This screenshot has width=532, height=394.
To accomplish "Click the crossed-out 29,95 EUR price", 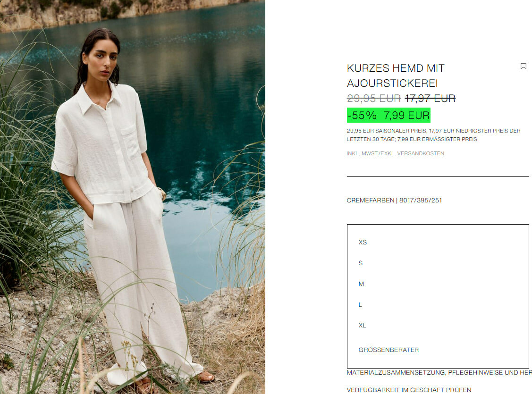I will coord(373,98).
